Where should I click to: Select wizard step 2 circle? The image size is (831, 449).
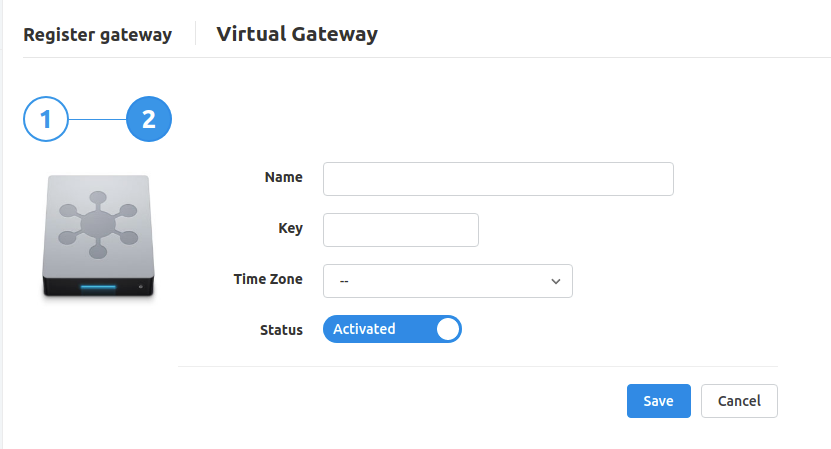point(149,119)
